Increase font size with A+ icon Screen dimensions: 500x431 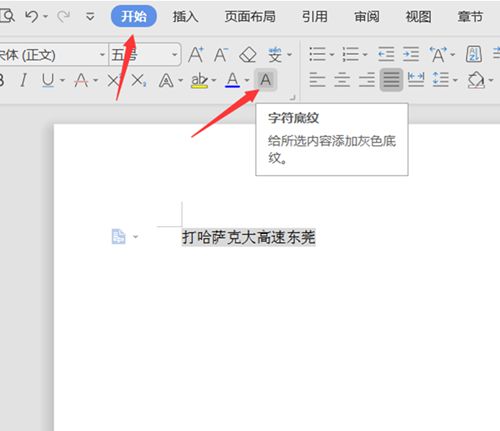pyautogui.click(x=196, y=55)
